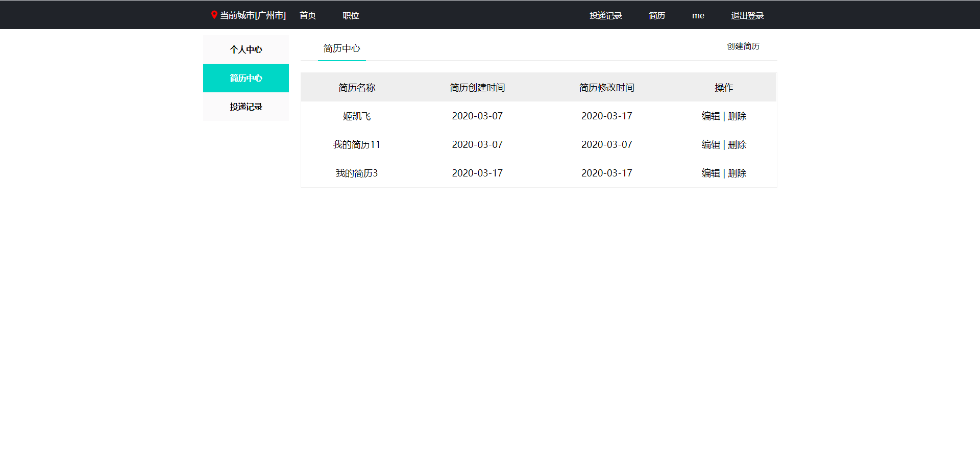Screen dimensions: 980x460
Task: Click the 'me' user link
Action: 698,15
